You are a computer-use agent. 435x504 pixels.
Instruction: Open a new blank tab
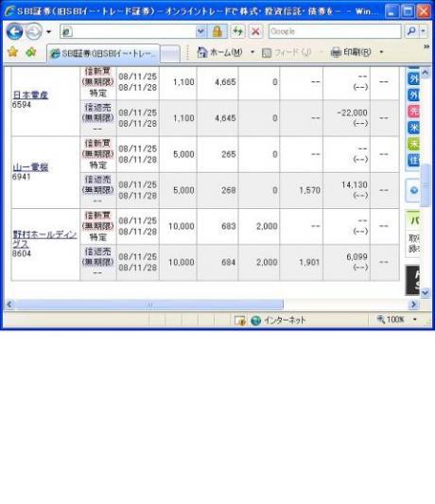(170, 54)
